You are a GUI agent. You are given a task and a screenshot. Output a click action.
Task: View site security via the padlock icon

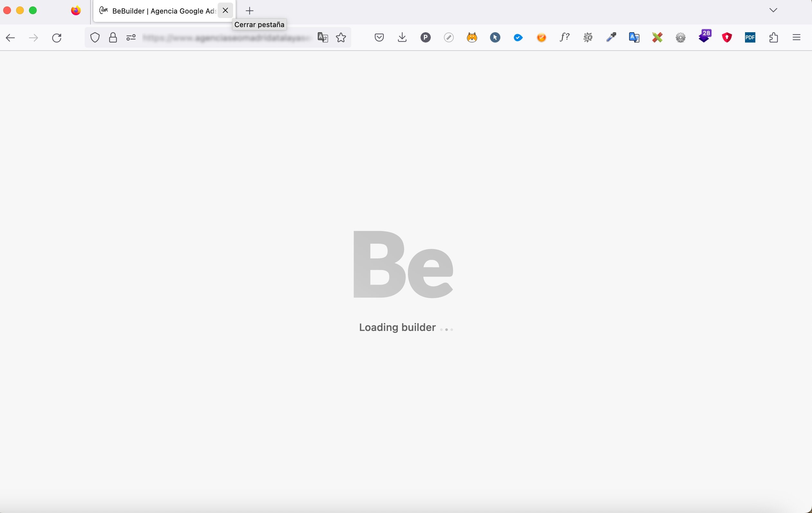113,37
